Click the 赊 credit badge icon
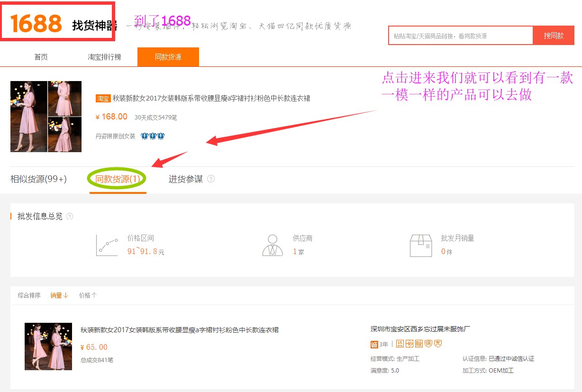 click(419, 344)
